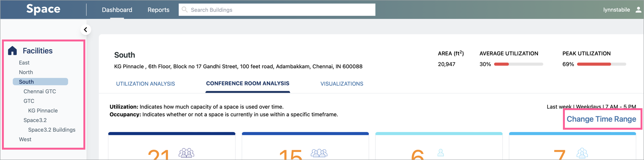Click the people icon beside 21
The height and width of the screenshot is (160, 644).
point(186,153)
